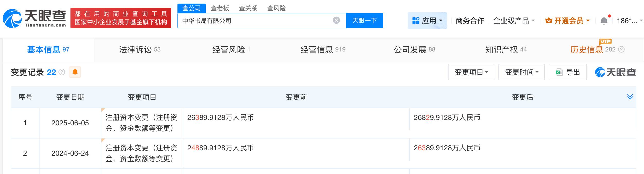This screenshot has width=644, height=174.
Task: Open the 变更时间 filter dropdown
Action: click(521, 72)
